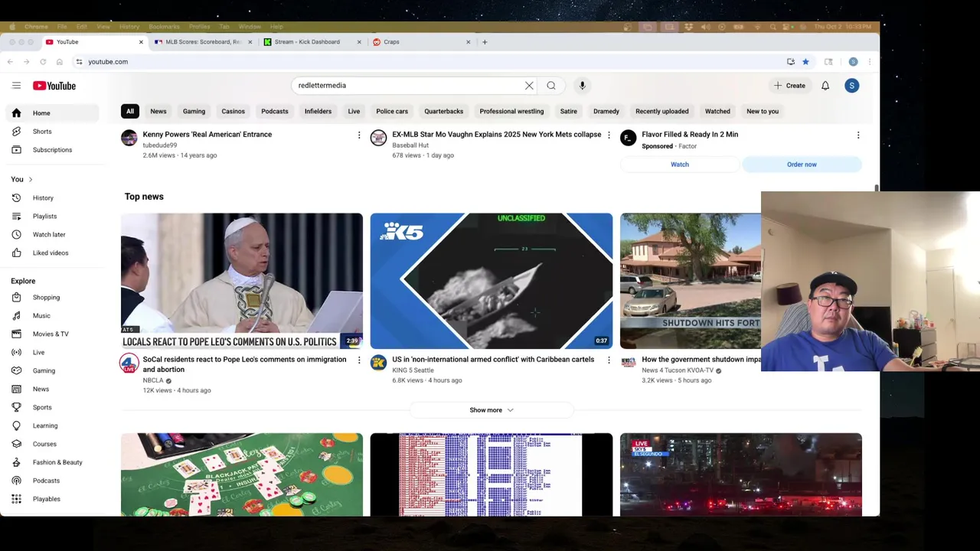Open the NBCLA channel link
The height and width of the screenshot is (551, 980).
click(x=153, y=380)
